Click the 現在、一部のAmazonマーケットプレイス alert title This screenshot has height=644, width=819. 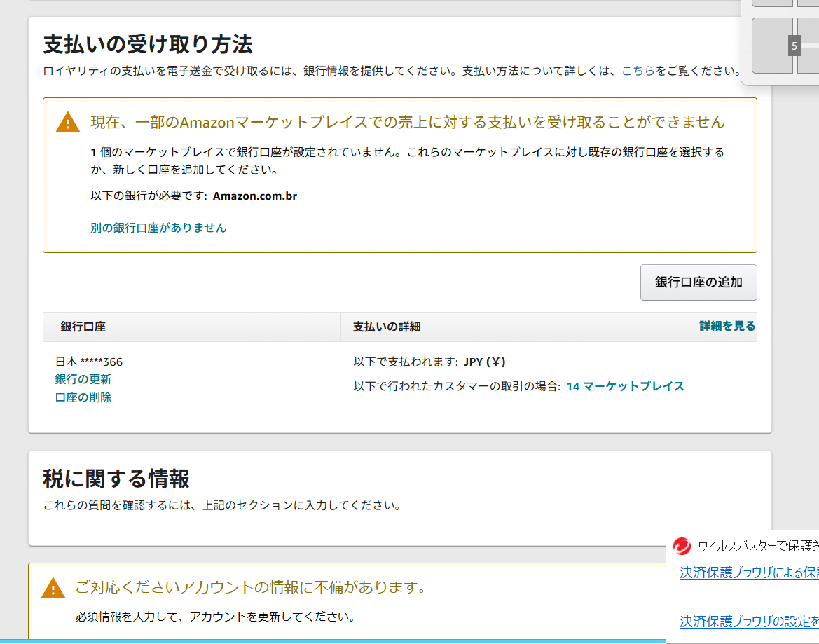(408, 122)
